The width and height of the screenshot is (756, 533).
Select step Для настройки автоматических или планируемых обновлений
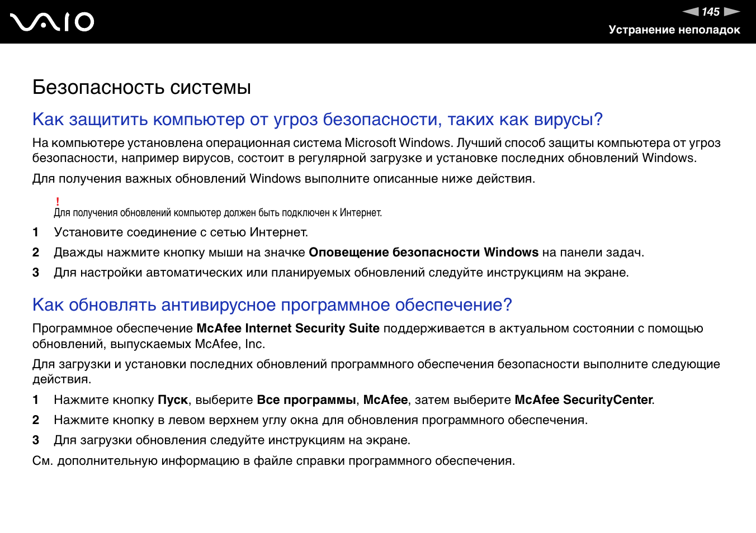(x=341, y=273)
